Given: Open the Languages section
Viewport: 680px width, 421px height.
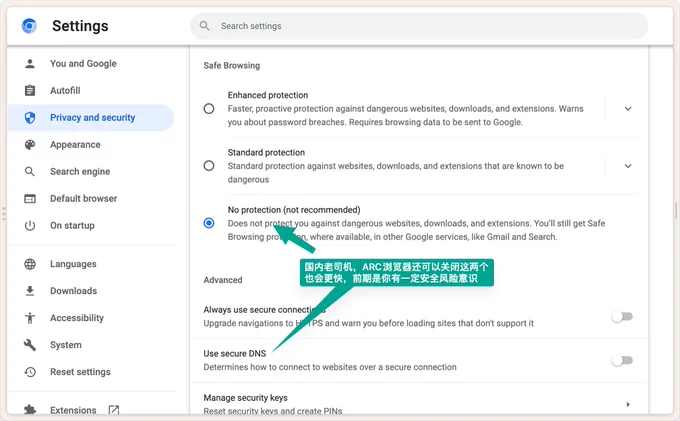Looking at the screenshot, I should (91, 264).
